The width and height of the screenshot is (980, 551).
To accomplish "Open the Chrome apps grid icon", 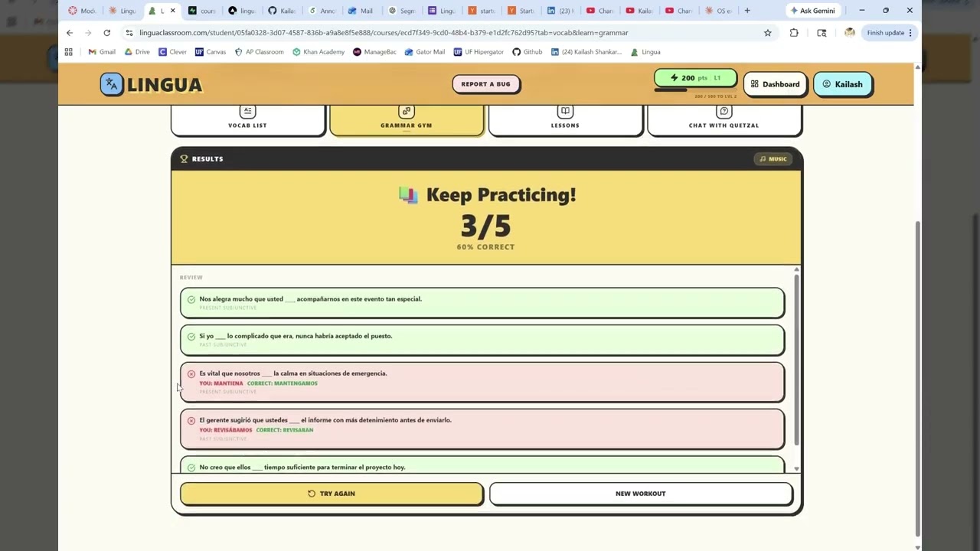I will point(69,52).
